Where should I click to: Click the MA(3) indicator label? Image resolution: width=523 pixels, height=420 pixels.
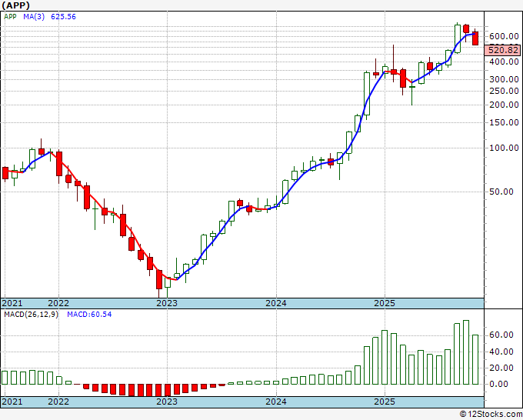point(34,16)
